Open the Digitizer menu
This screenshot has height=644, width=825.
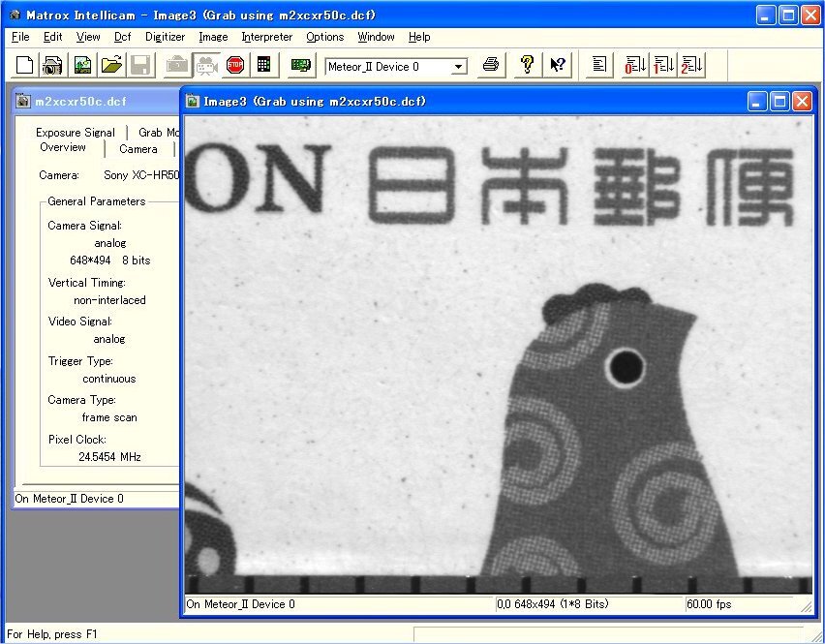[164, 37]
